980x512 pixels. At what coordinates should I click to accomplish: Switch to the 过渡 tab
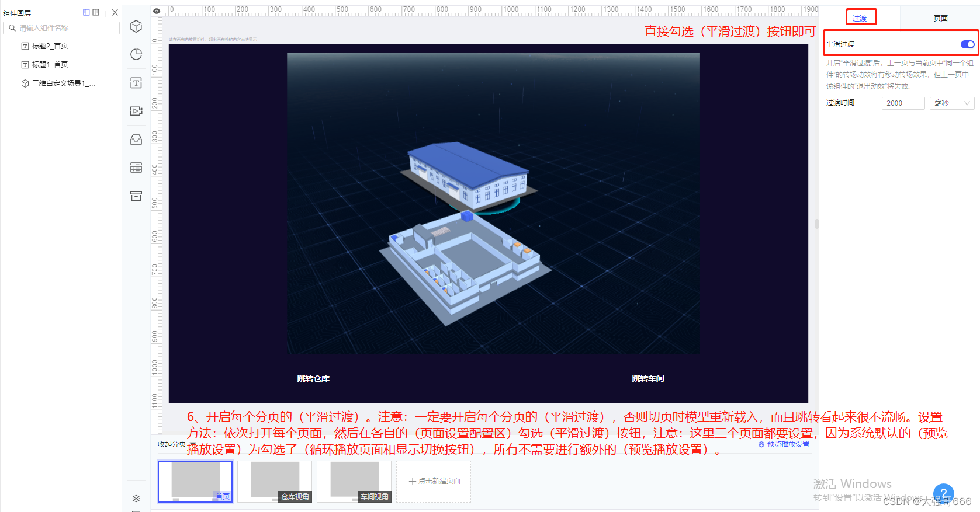tap(860, 18)
